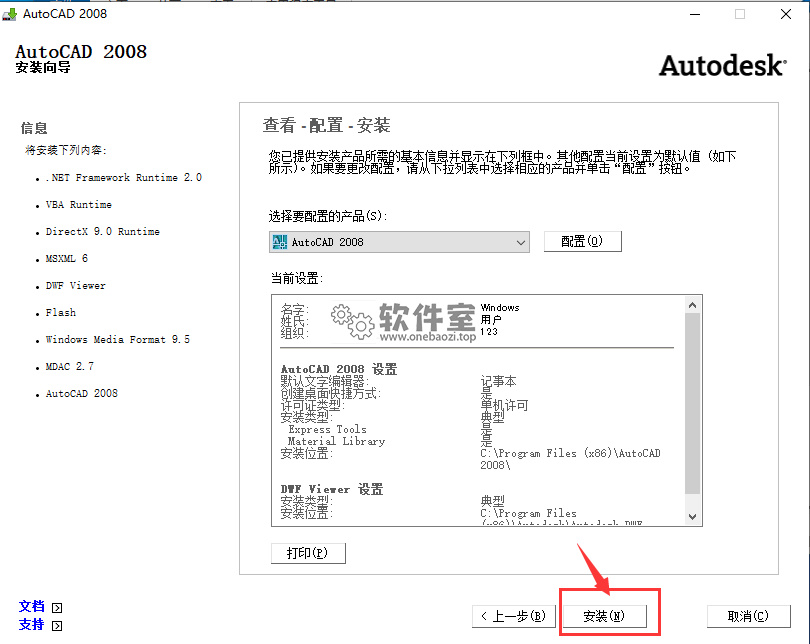Select 'Windows Media Format 9.5' list entry

point(118,339)
